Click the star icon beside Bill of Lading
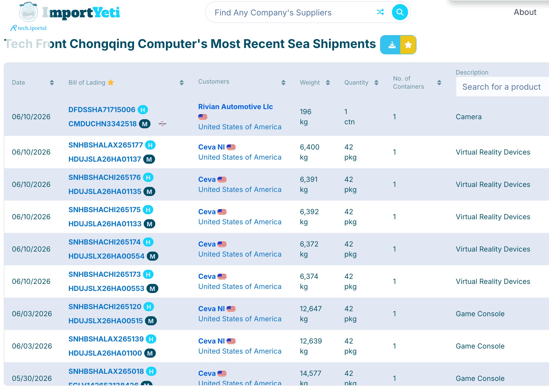 click(111, 82)
